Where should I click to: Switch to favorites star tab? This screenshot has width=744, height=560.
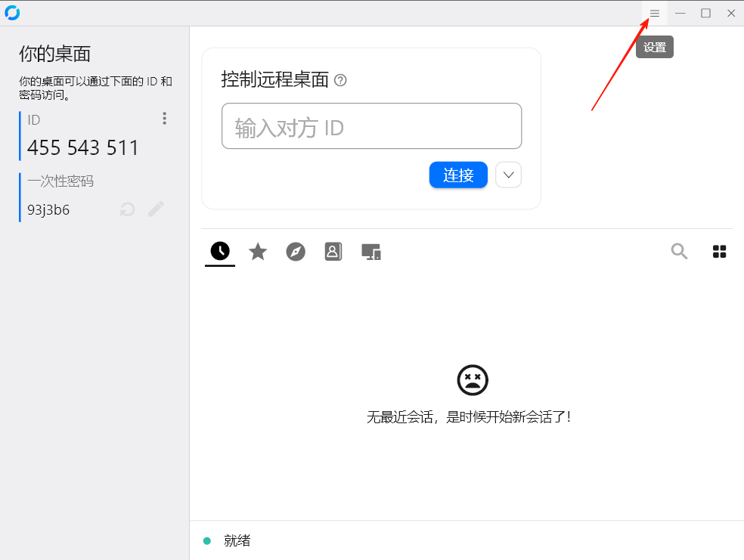258,252
